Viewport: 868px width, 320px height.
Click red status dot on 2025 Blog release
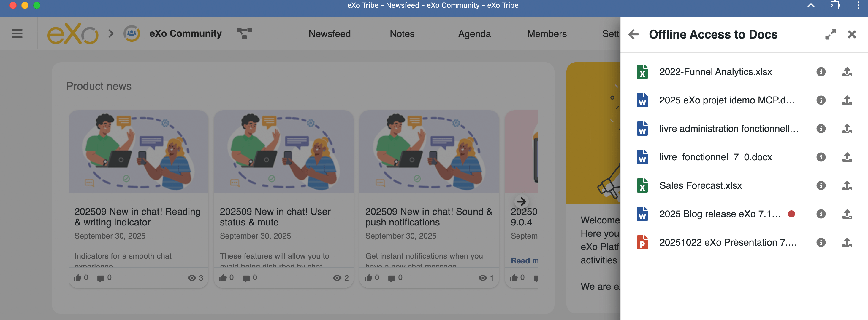click(791, 214)
